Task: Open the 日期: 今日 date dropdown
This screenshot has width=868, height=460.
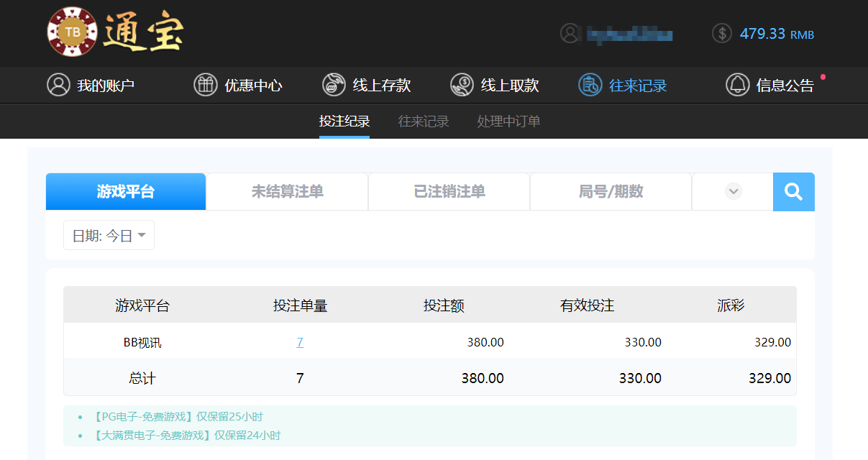Action: (x=109, y=234)
